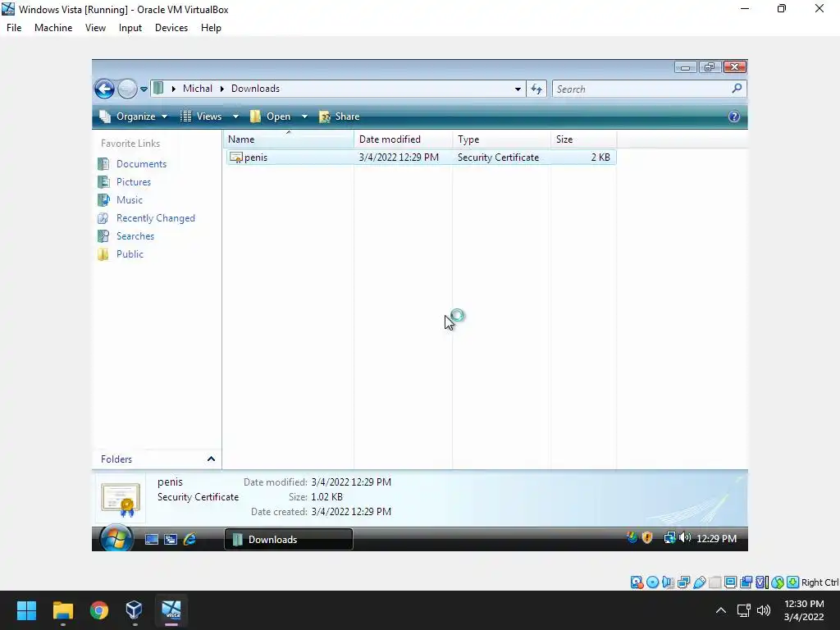
Task: Click the Vista Start orb
Action: (116, 538)
